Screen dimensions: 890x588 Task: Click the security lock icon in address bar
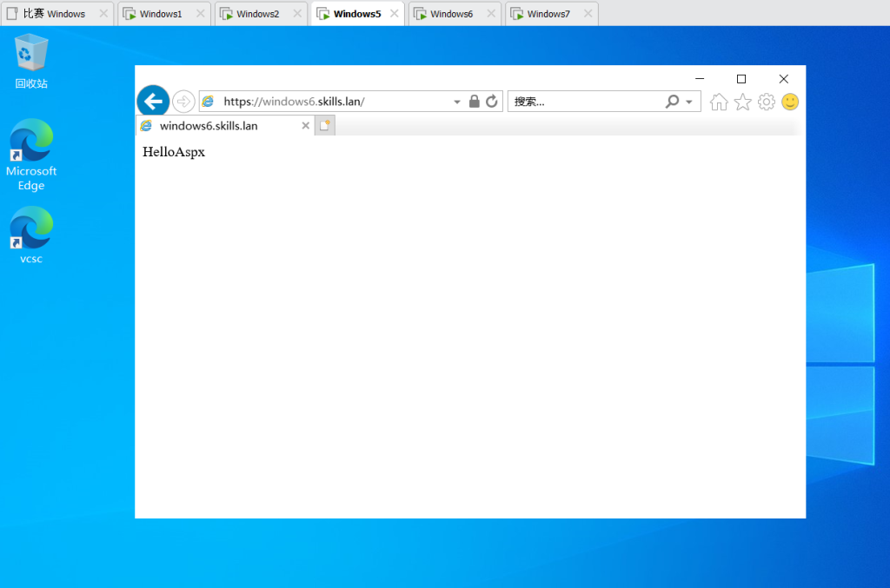pos(474,102)
